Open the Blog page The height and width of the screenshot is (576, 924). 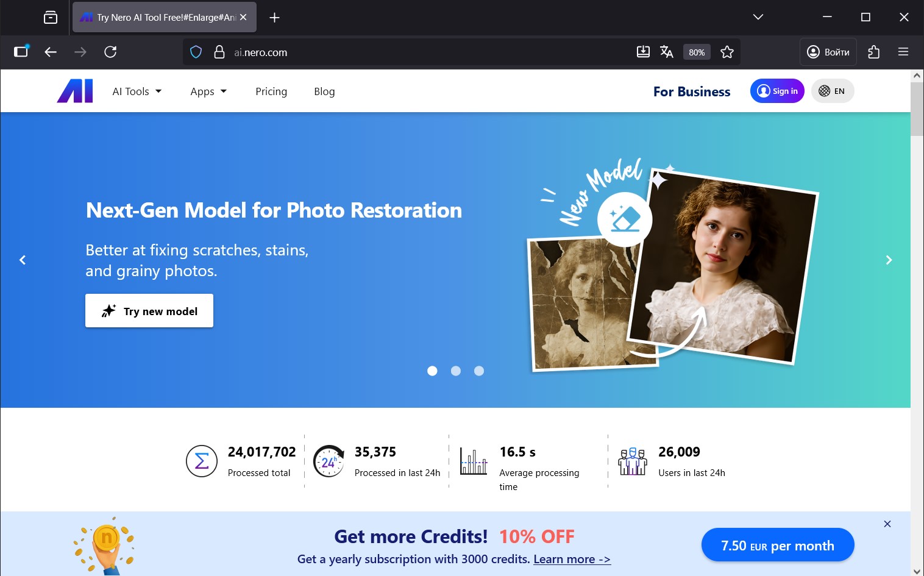click(x=324, y=91)
